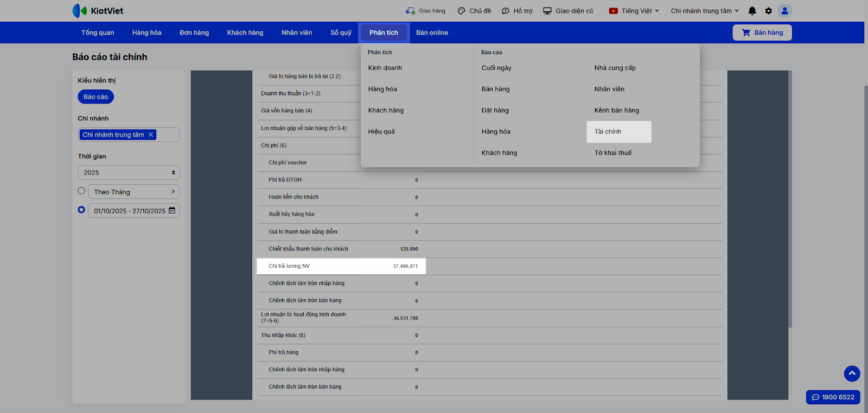Open the Hàng hóa main menu
Image resolution: width=868 pixels, height=413 pixels.
coord(147,33)
